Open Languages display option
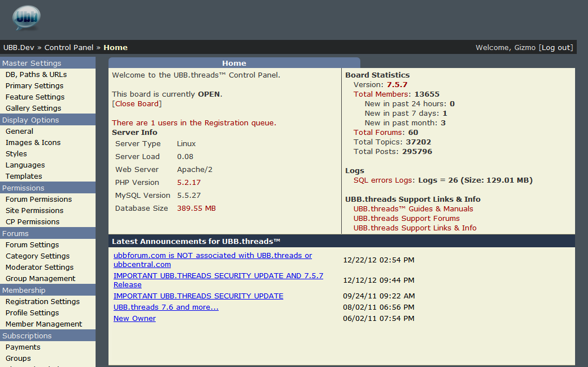This screenshot has width=588, height=367. (25, 165)
